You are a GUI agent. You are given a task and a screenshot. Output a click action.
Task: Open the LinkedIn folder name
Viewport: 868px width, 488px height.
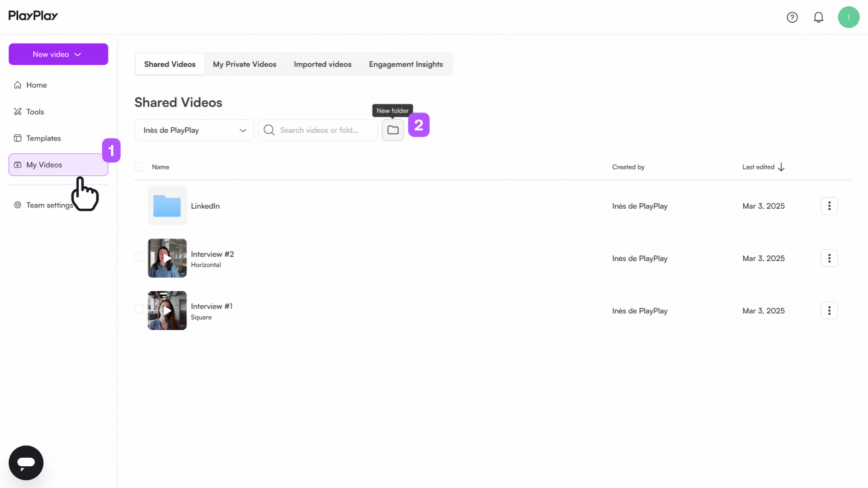coord(205,206)
